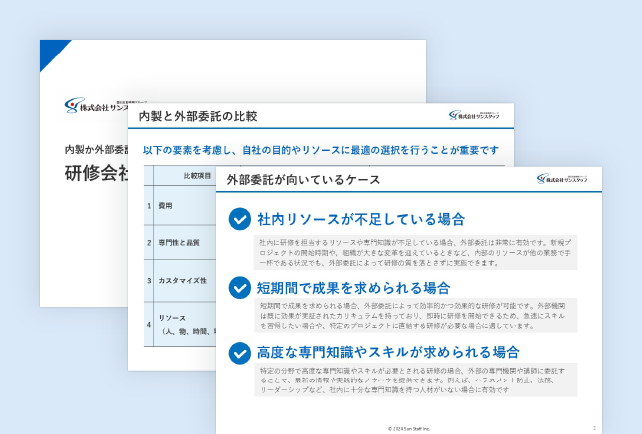
Task: Select the heading 高度な専門知識やスキルが求められる場合
Action: (x=388, y=352)
